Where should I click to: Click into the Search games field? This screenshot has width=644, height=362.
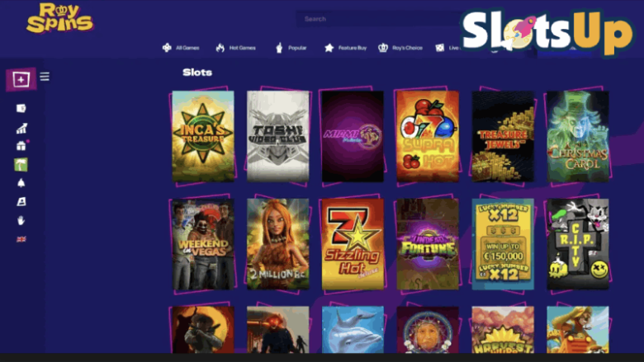tap(380, 19)
